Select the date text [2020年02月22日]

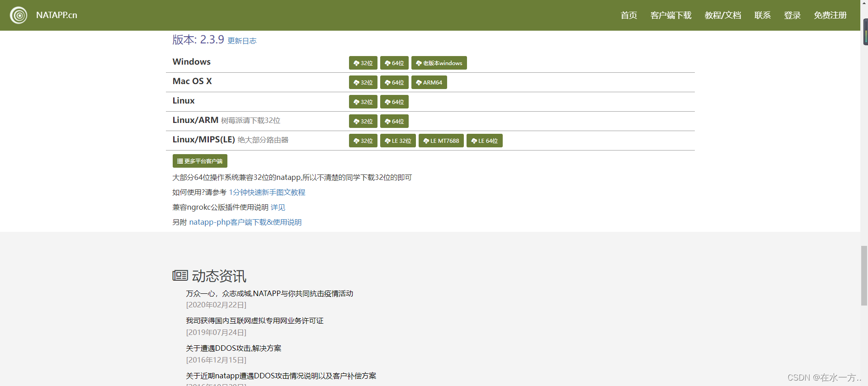click(216, 305)
